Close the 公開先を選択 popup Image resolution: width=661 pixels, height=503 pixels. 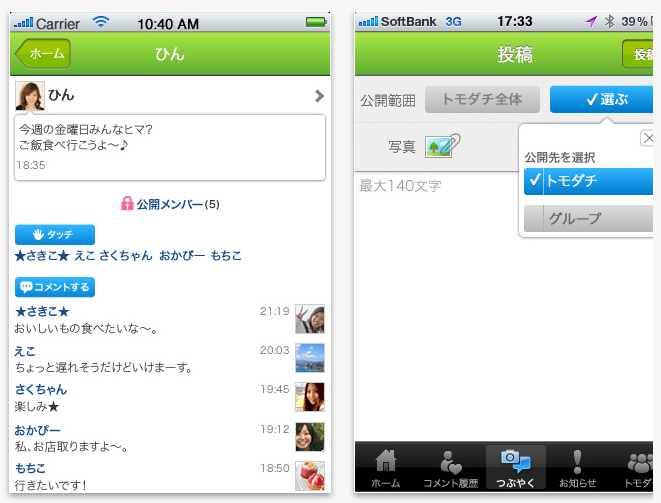(x=647, y=138)
